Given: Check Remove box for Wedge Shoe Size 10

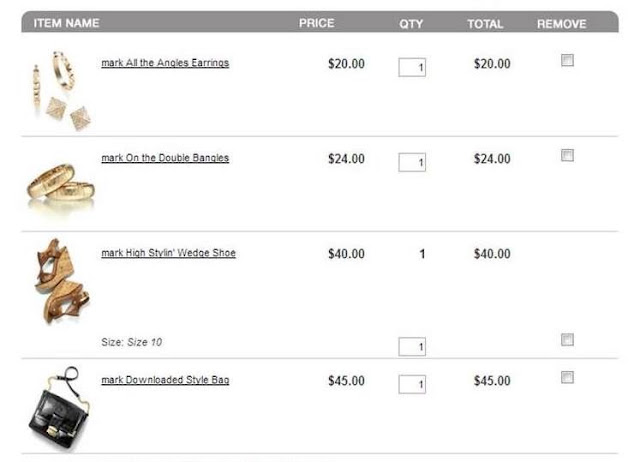Looking at the screenshot, I should [567, 340].
